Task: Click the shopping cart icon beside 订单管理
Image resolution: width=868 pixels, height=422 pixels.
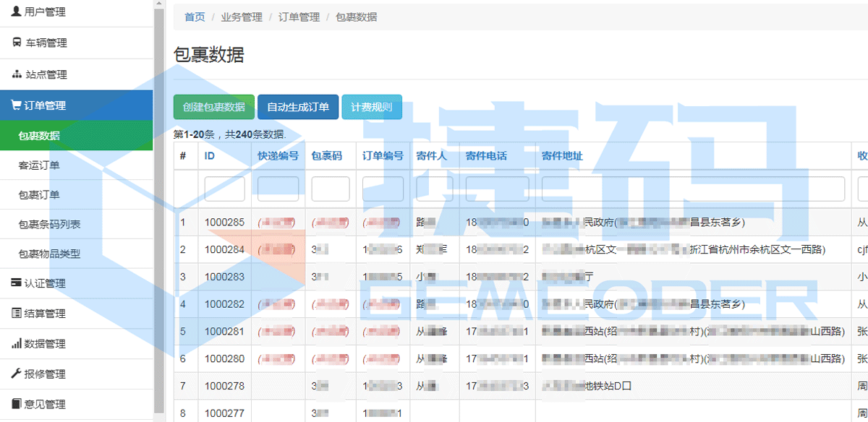Action: (16, 105)
